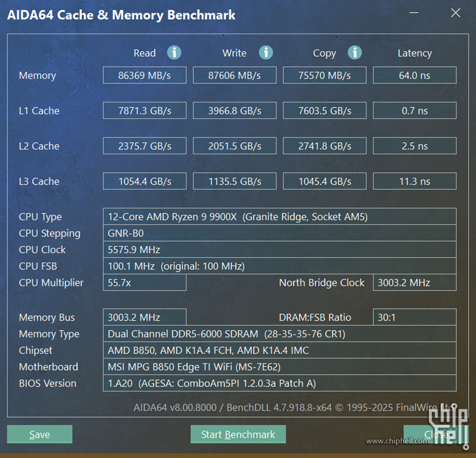Viewport: 476px width, 458px height.
Task: Select the CPU Clock value field
Action: click(x=279, y=250)
